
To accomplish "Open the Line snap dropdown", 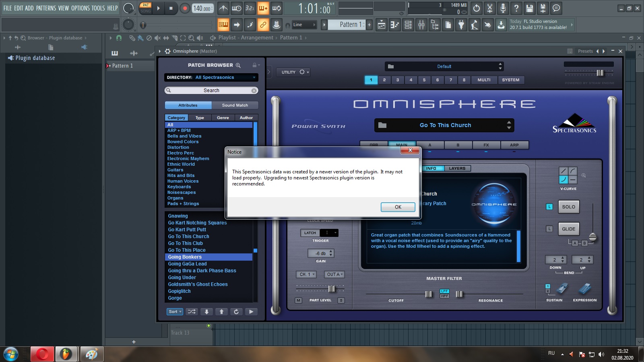I will (304, 25).
